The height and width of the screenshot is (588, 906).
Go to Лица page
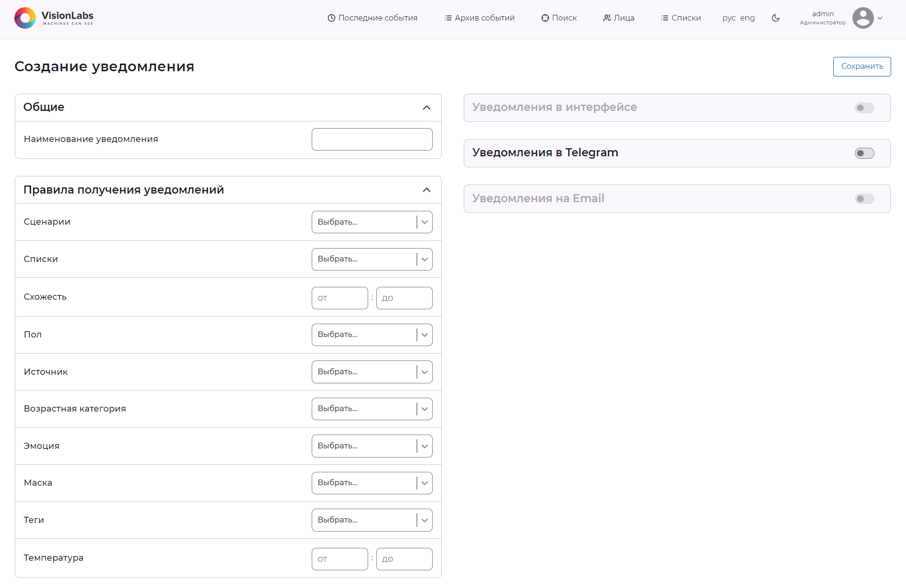click(619, 18)
